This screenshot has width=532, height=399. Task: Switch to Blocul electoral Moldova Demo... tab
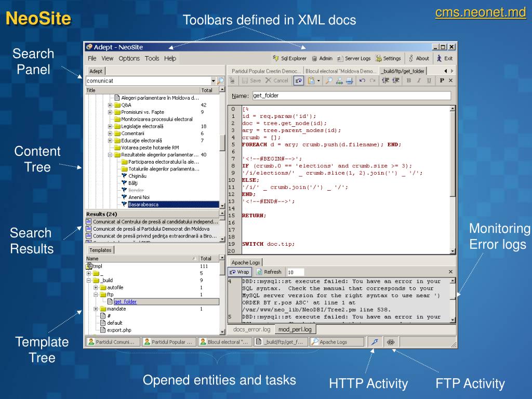pos(341,71)
